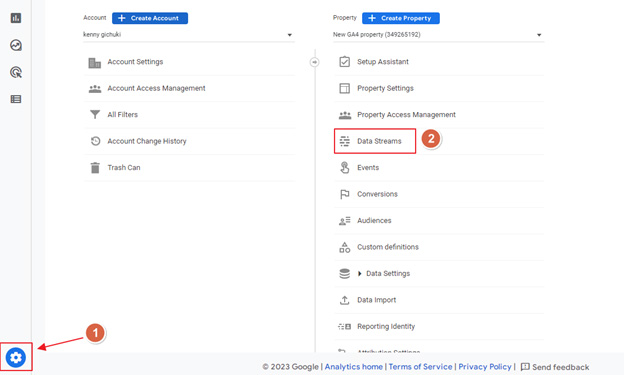Expand the Data Settings triangle

[x=359, y=273]
